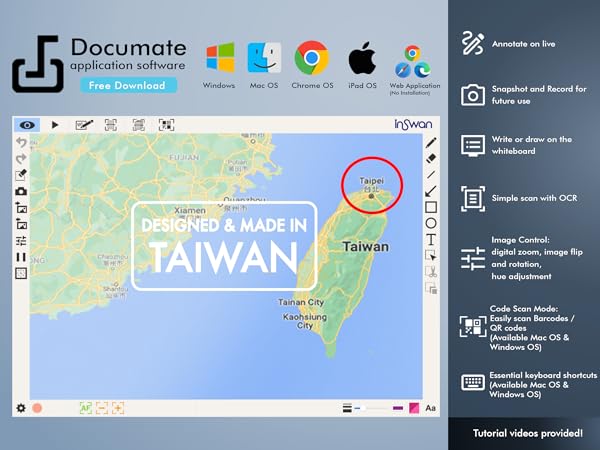Click the thick purple line preview

point(398,408)
